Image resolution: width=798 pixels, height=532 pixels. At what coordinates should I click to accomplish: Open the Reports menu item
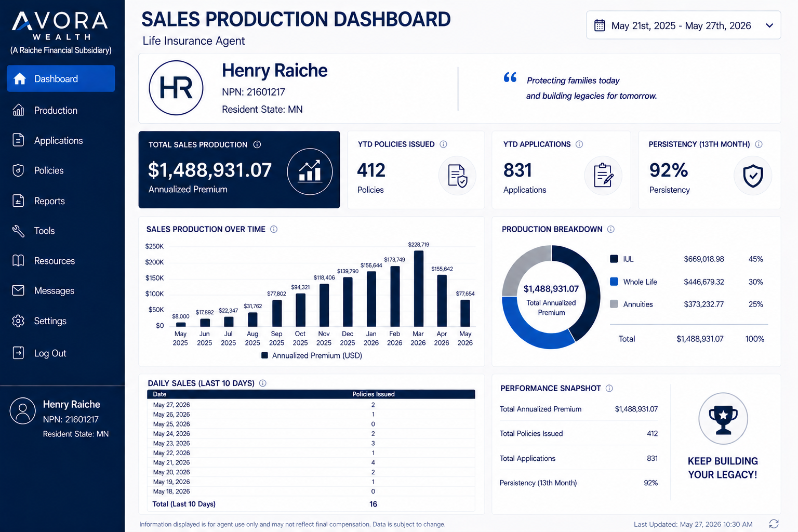pos(49,201)
